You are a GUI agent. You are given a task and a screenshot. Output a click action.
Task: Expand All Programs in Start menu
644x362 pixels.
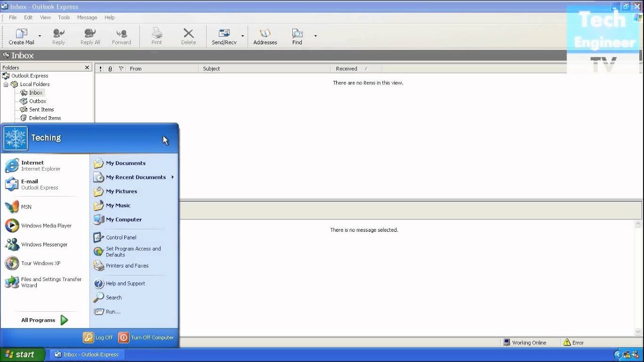click(x=45, y=320)
